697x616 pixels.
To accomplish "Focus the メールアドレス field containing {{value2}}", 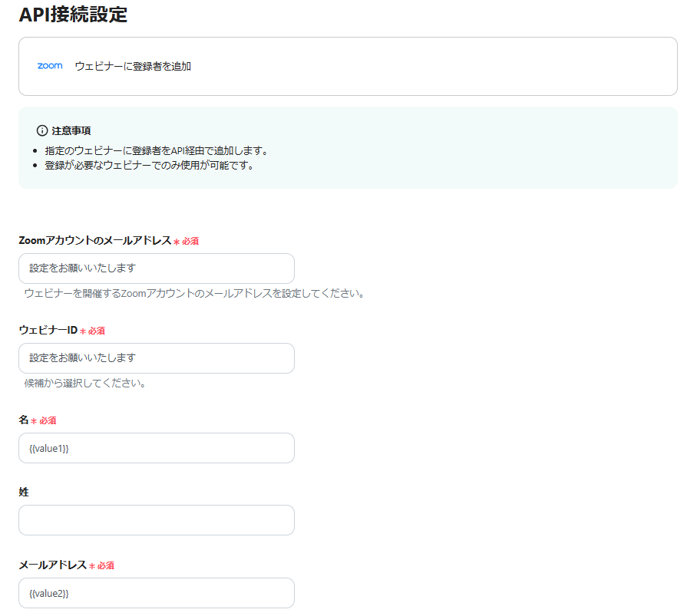I will pos(156,593).
